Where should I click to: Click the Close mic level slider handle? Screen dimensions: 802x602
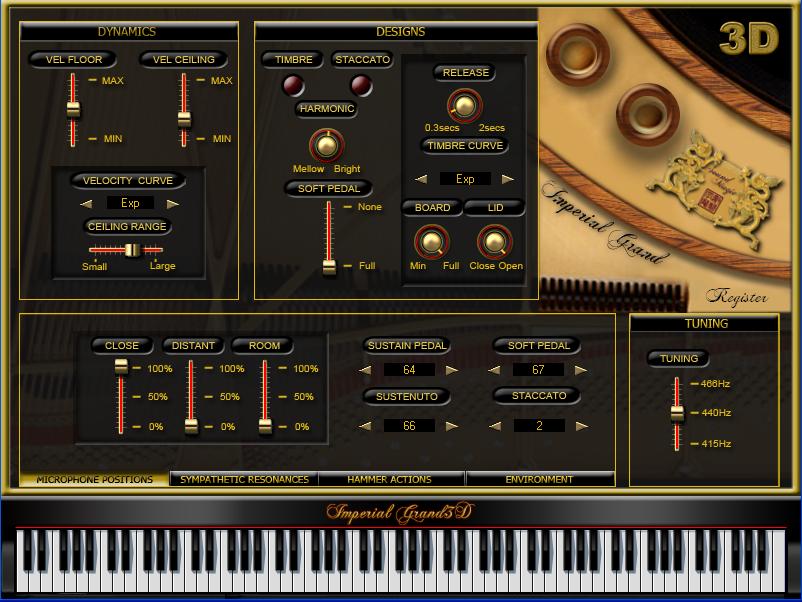click(x=121, y=367)
